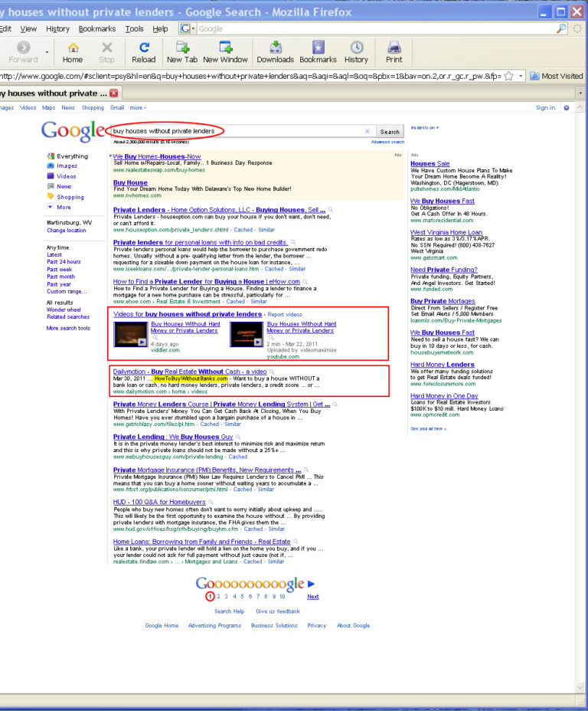Open the Edit menu

(6, 28)
